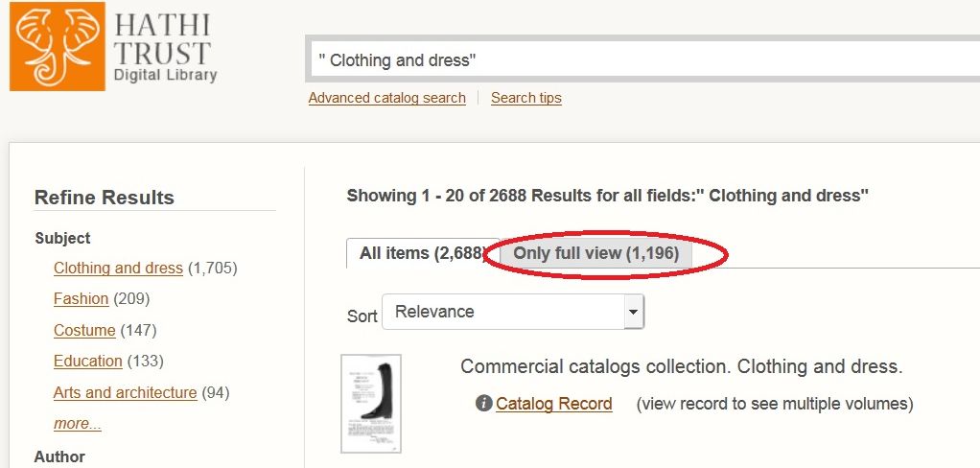Filter by subject Fashion
This screenshot has height=468, width=980.
[x=82, y=298]
